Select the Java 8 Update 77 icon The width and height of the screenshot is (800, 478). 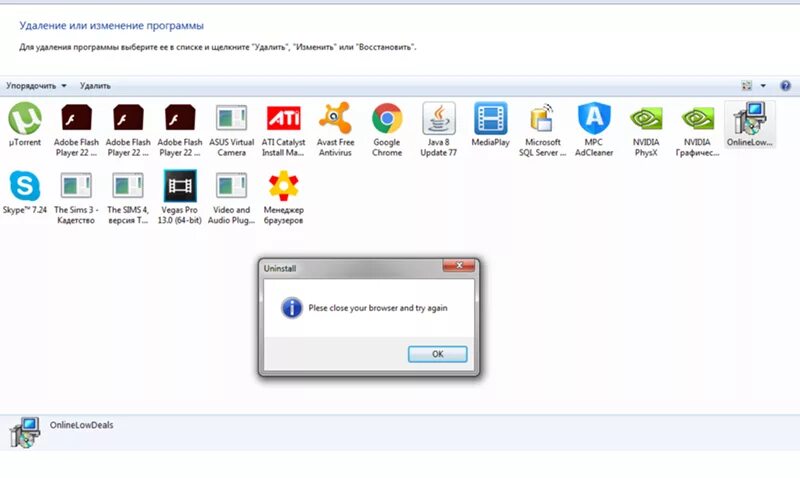point(438,118)
